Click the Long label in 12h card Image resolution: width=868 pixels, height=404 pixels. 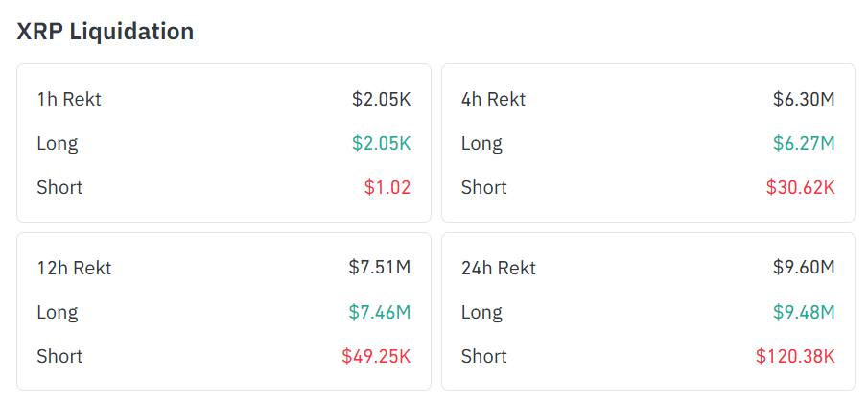coord(58,312)
